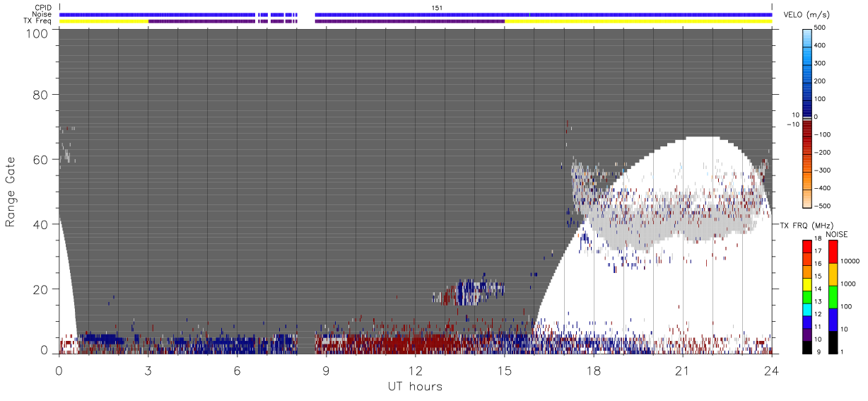Click the TX Freq label at top left
The image size is (868, 401).
pyautogui.click(x=37, y=21)
